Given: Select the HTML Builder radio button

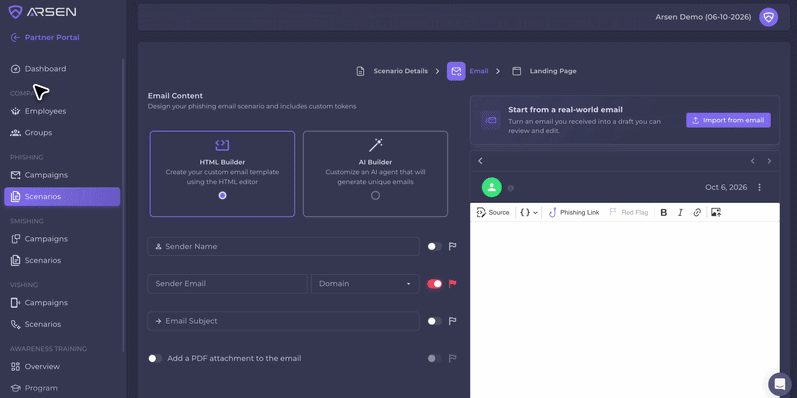Looking at the screenshot, I should [222, 195].
